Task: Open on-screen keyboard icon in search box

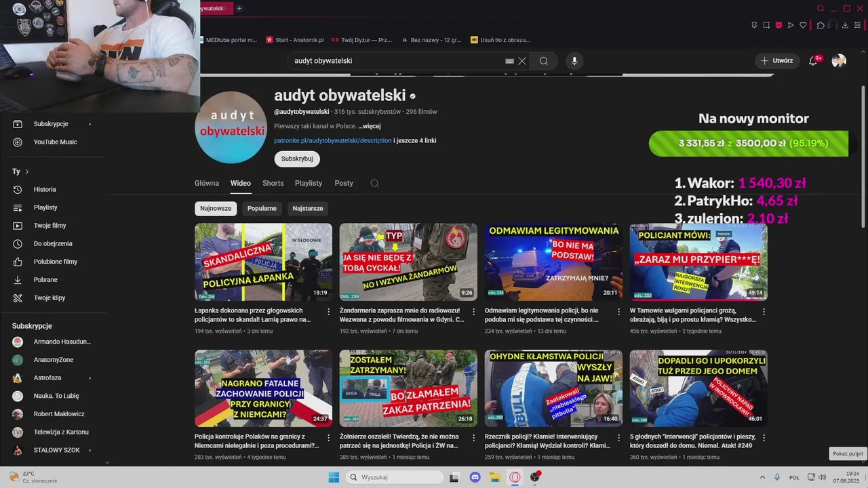Action: tap(510, 60)
